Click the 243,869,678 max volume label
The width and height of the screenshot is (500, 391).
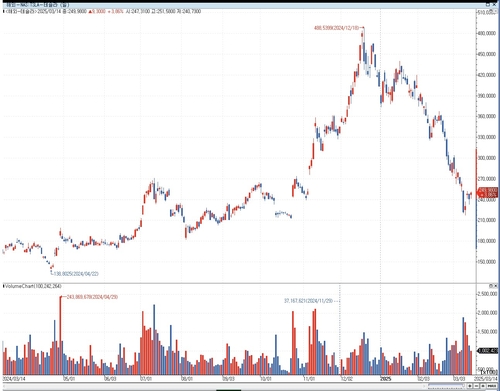92,297
